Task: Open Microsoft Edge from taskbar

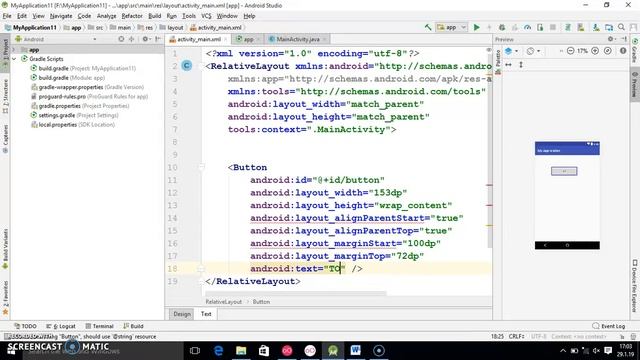Action: (x=218, y=351)
